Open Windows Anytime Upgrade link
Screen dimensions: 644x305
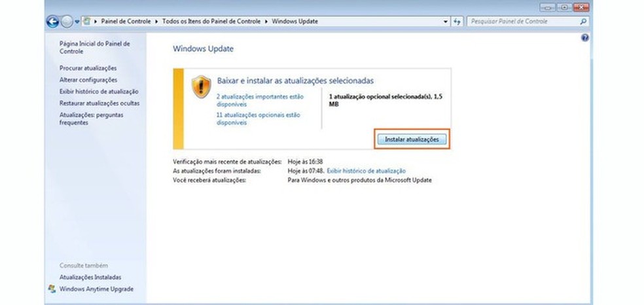[x=96, y=289]
